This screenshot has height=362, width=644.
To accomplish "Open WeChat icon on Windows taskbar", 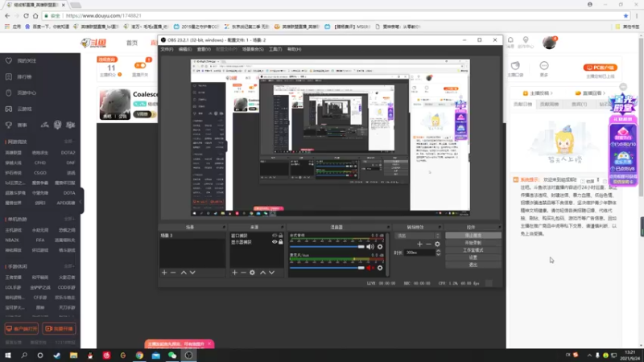I will pyautogui.click(x=172, y=356).
